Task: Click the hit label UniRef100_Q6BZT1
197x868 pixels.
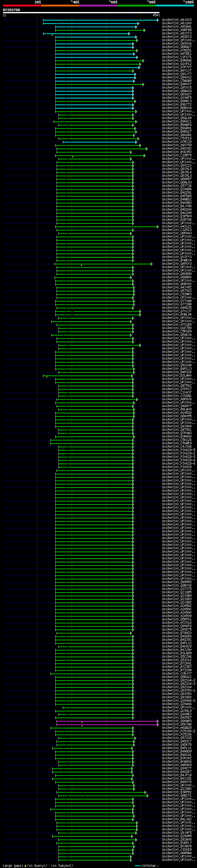Action: coord(177,796)
